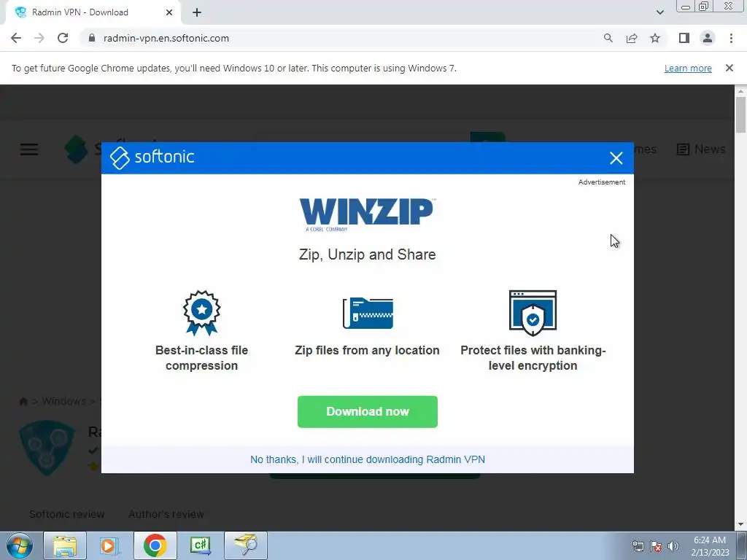This screenshot has width=747, height=560.
Task: Reload the current page
Action: (x=63, y=38)
